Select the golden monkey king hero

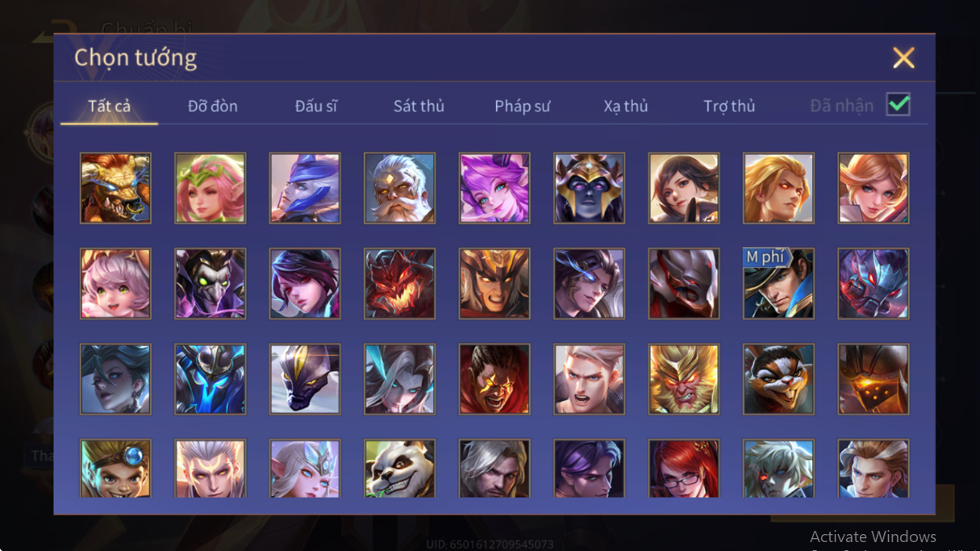tap(684, 379)
